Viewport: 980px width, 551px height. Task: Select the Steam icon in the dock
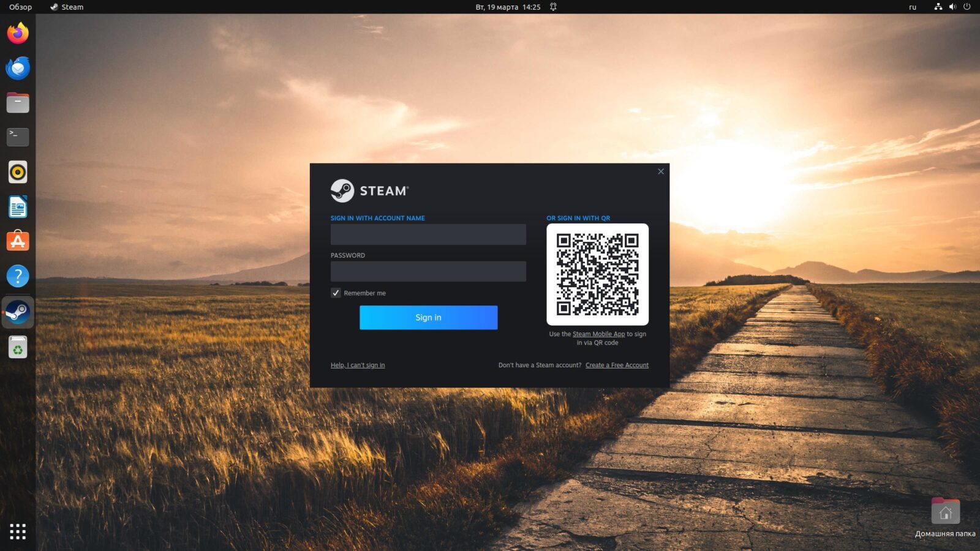pyautogui.click(x=18, y=312)
